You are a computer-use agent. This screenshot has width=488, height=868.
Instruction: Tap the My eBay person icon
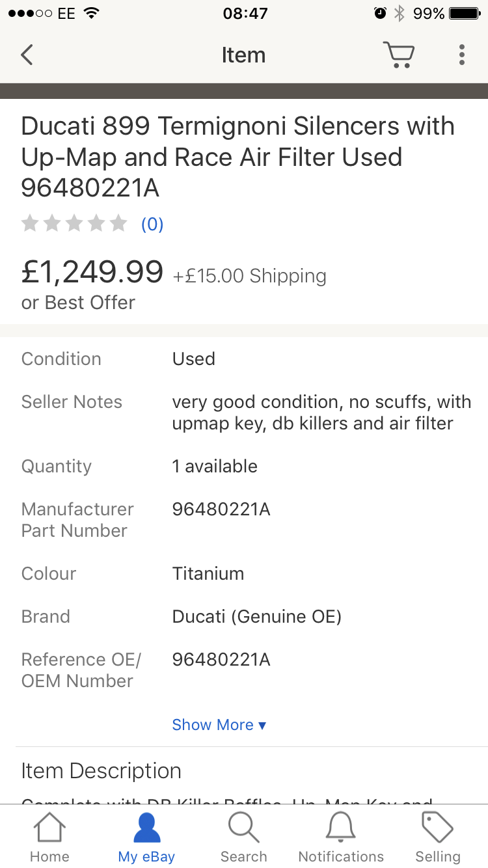pyautogui.click(x=146, y=828)
